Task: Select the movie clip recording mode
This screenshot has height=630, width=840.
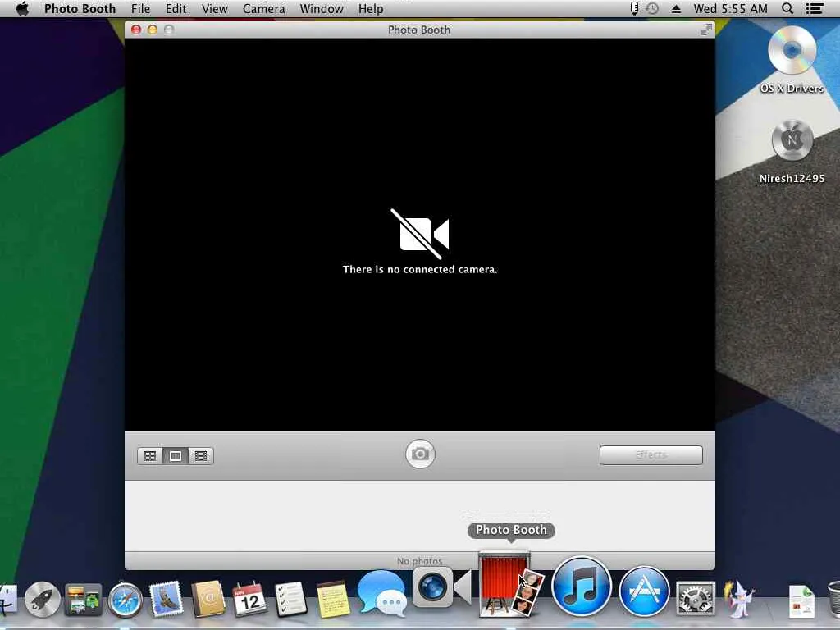Action: (201, 456)
